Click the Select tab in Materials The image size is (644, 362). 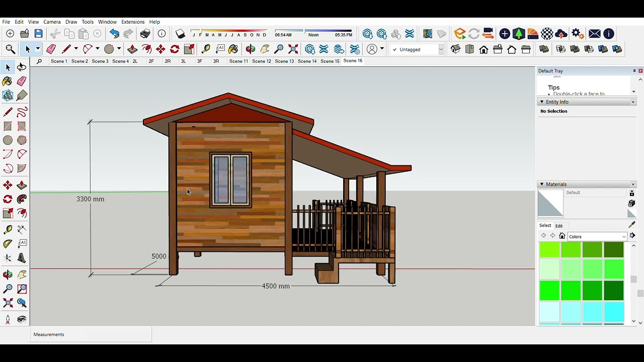545,225
